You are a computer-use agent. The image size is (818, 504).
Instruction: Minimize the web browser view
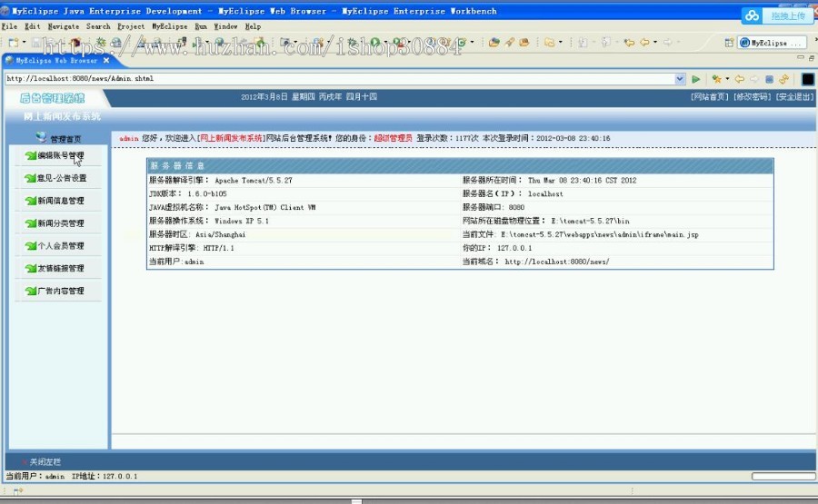click(x=800, y=58)
